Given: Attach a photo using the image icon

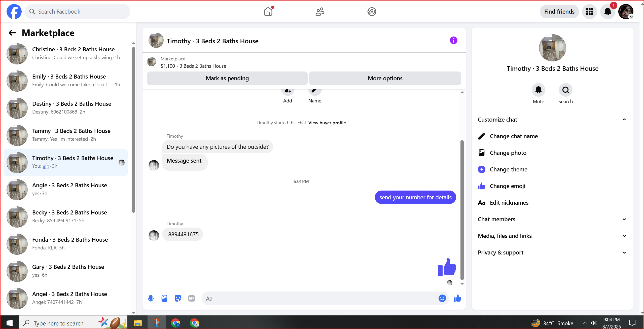Looking at the screenshot, I should [x=164, y=298].
